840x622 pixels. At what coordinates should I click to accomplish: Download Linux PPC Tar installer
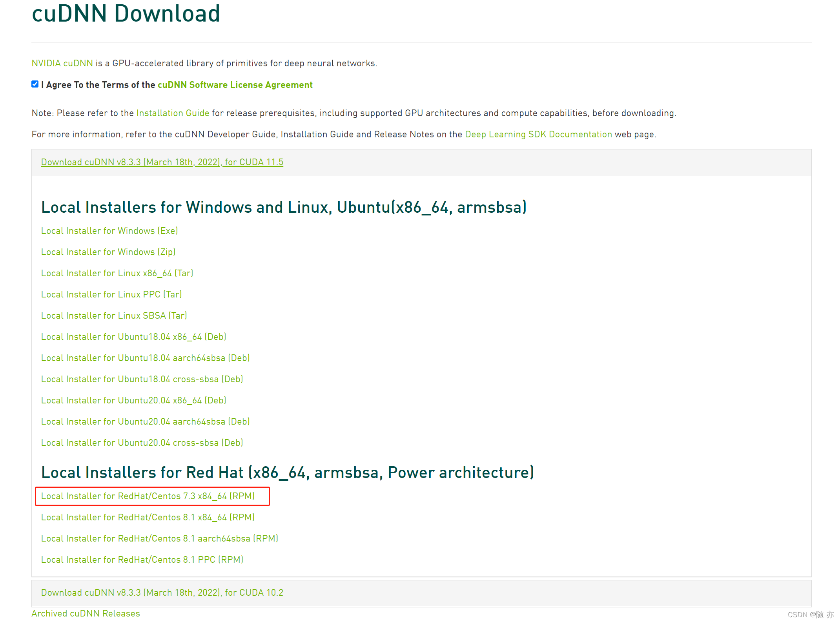point(111,294)
